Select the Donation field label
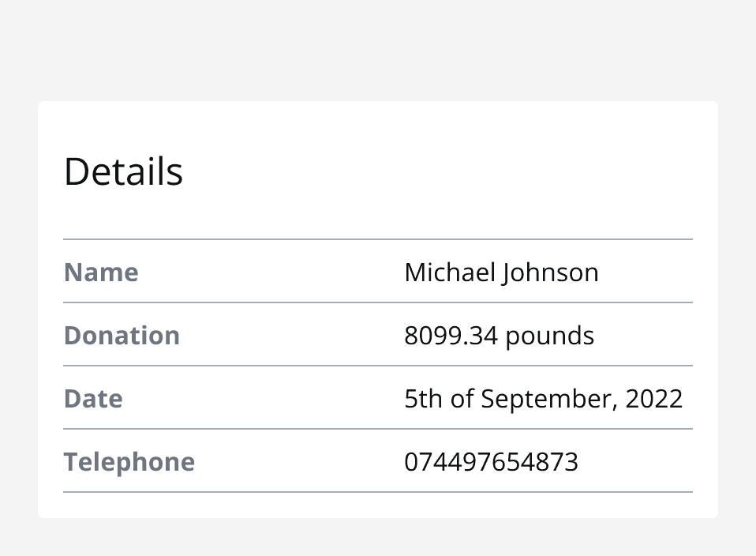 coord(122,336)
